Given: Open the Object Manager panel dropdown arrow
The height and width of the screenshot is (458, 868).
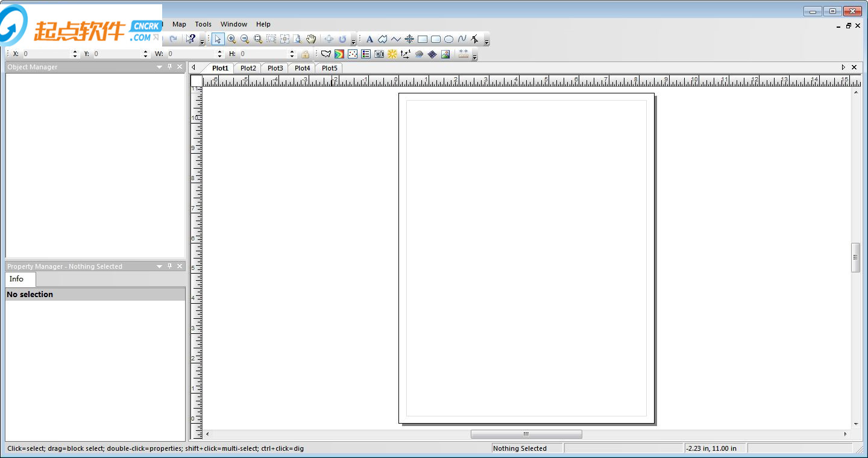Looking at the screenshot, I should (160, 67).
